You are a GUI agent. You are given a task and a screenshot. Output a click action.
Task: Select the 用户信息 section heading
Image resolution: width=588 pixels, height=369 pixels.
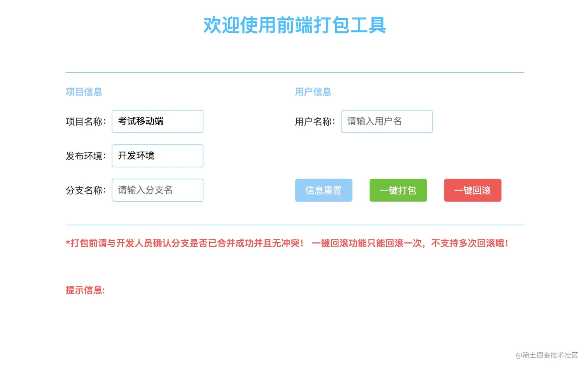tap(313, 92)
